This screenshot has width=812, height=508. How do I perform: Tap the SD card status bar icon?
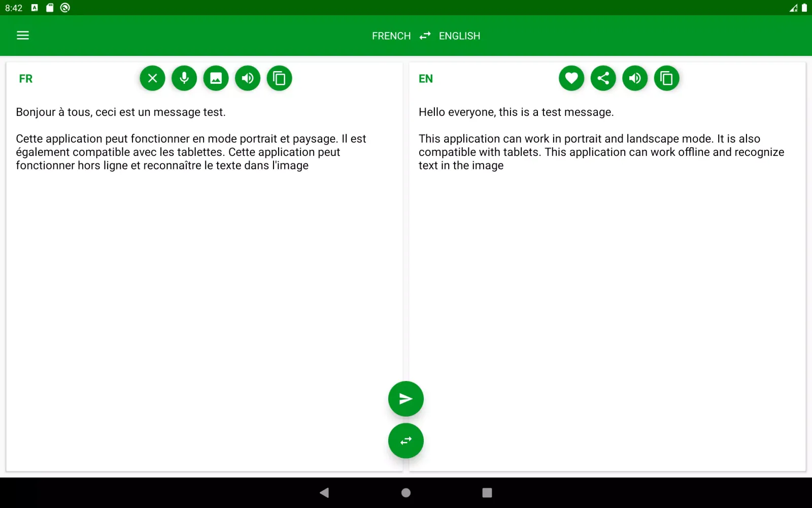click(50, 8)
